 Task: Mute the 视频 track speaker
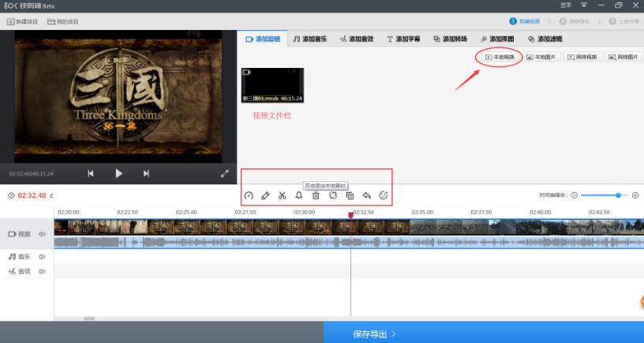point(42,234)
